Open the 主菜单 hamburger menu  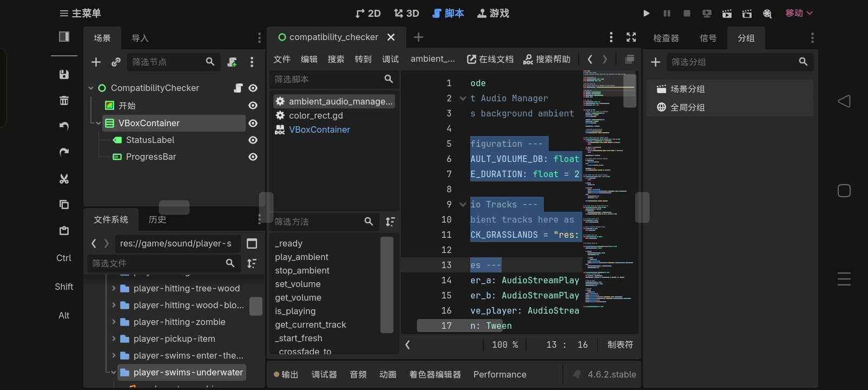click(x=80, y=13)
